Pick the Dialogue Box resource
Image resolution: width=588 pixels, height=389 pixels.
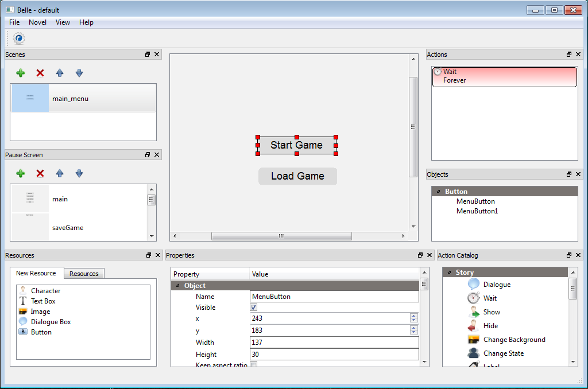point(51,322)
